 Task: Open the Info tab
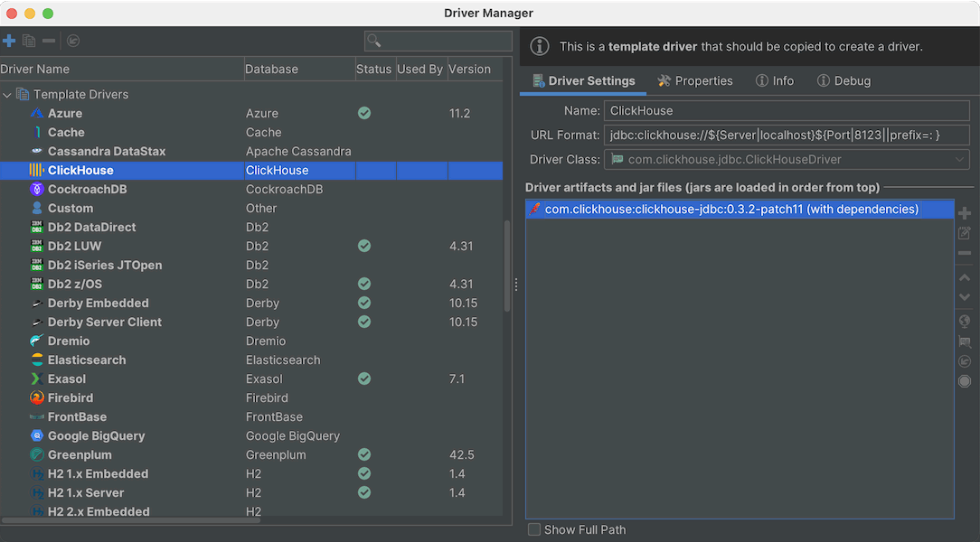[775, 81]
